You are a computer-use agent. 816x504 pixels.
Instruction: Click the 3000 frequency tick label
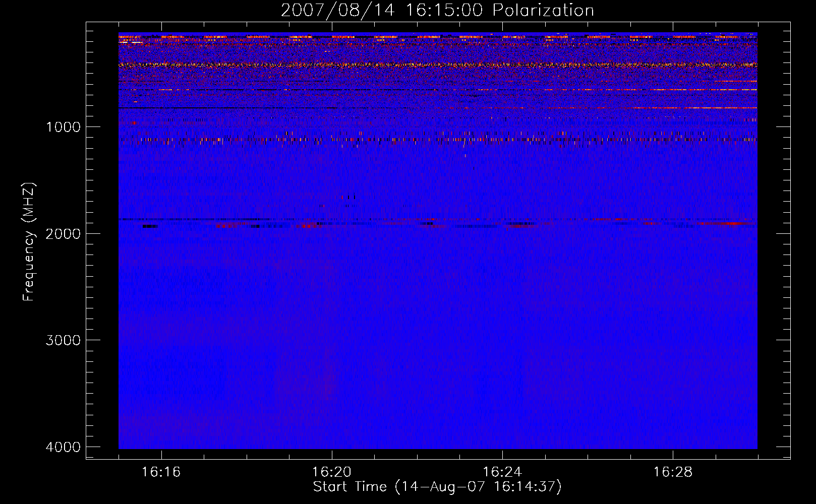click(63, 340)
